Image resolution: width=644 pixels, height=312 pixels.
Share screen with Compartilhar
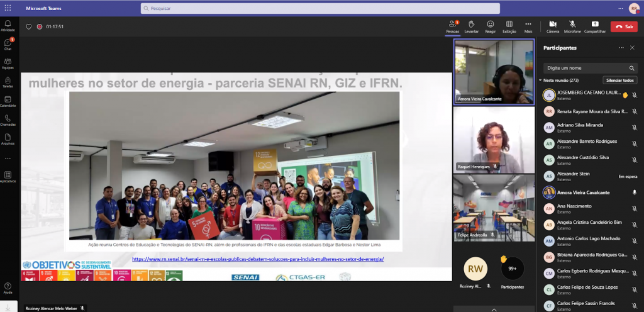595,26
